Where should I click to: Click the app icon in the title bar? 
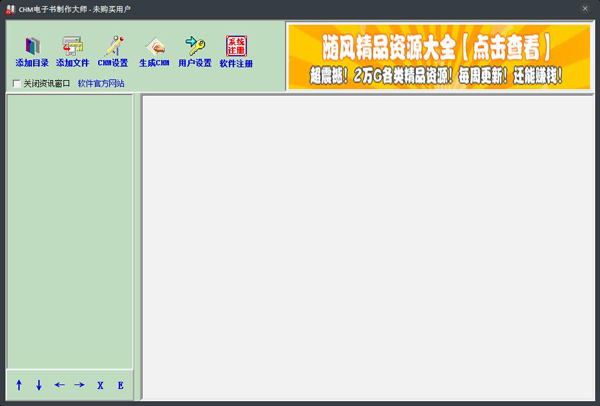point(10,9)
